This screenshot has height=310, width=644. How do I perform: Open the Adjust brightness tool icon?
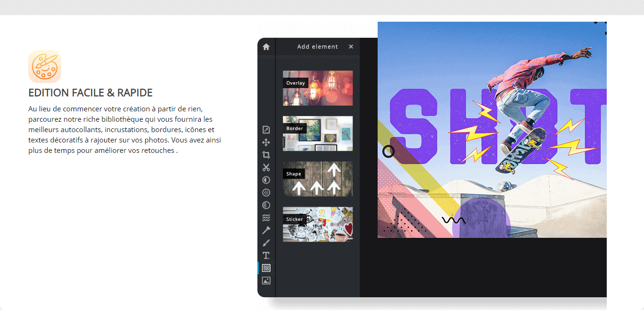click(266, 180)
